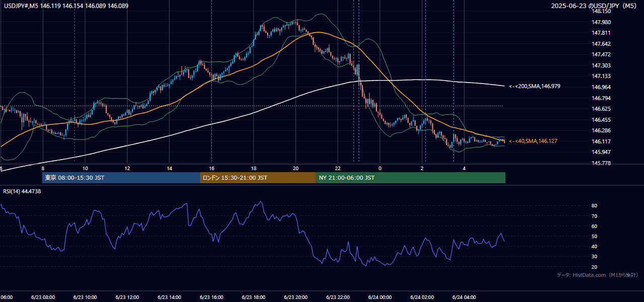Click price level 146.625 on the axis
The height and width of the screenshot is (302, 644).
click(x=601, y=109)
